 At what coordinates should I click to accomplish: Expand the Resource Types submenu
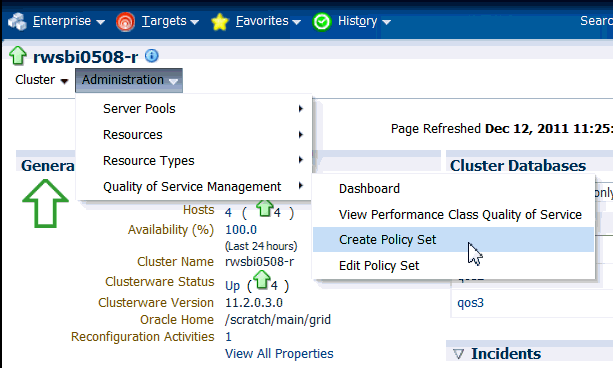pos(194,160)
